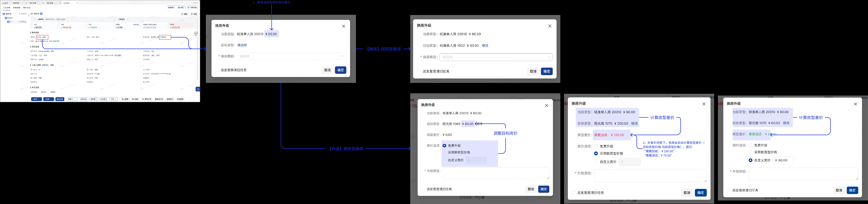Open more options beside 入收款
The width and height of the screenshot is (868, 204).
[40, 99]
